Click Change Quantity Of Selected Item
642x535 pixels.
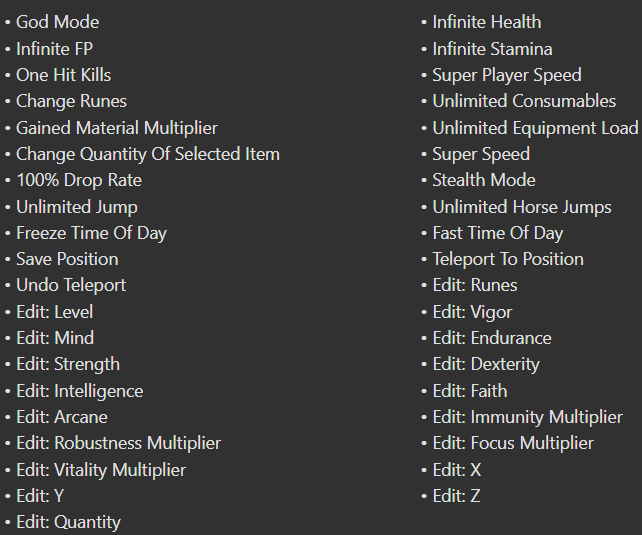(148, 154)
